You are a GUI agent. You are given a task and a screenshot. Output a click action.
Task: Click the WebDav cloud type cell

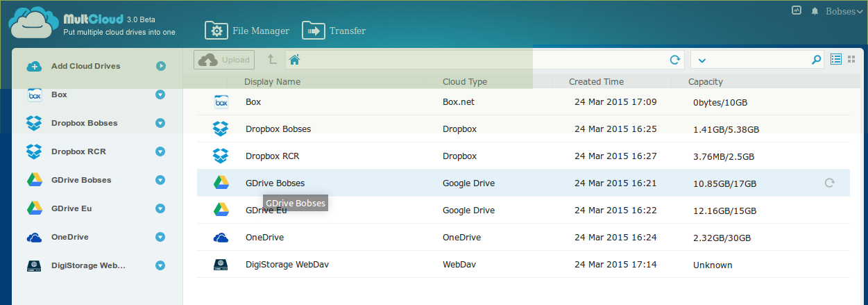tap(459, 265)
